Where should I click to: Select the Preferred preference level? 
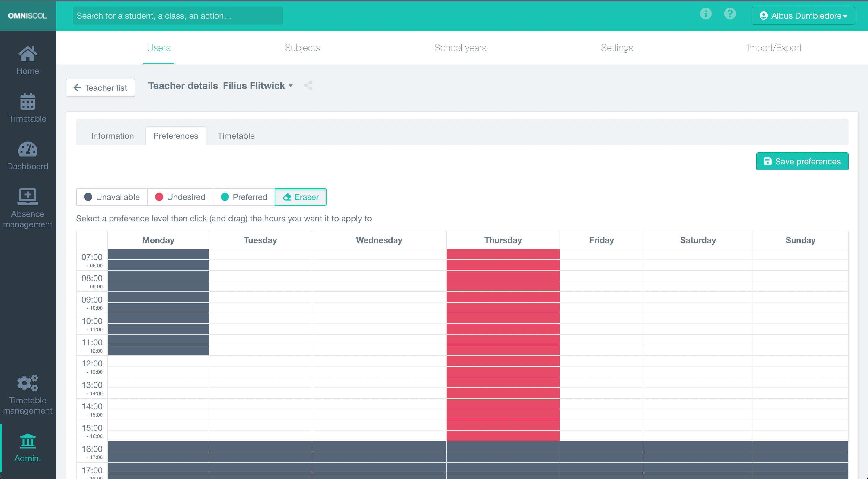(244, 197)
